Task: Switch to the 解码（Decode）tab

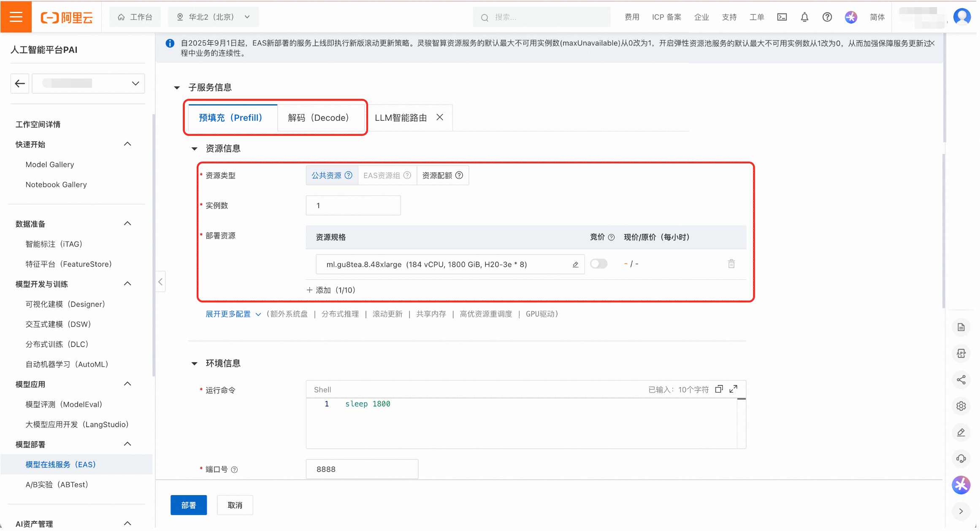Action: 319,118
